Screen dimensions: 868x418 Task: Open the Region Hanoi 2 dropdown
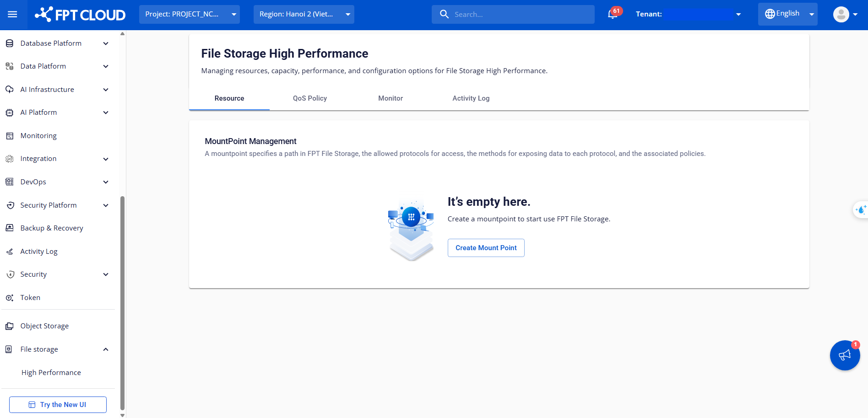tap(304, 15)
